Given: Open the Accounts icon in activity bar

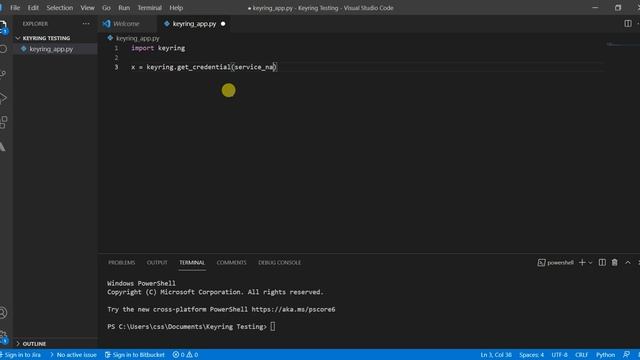Looking at the screenshot, I should [3, 313].
